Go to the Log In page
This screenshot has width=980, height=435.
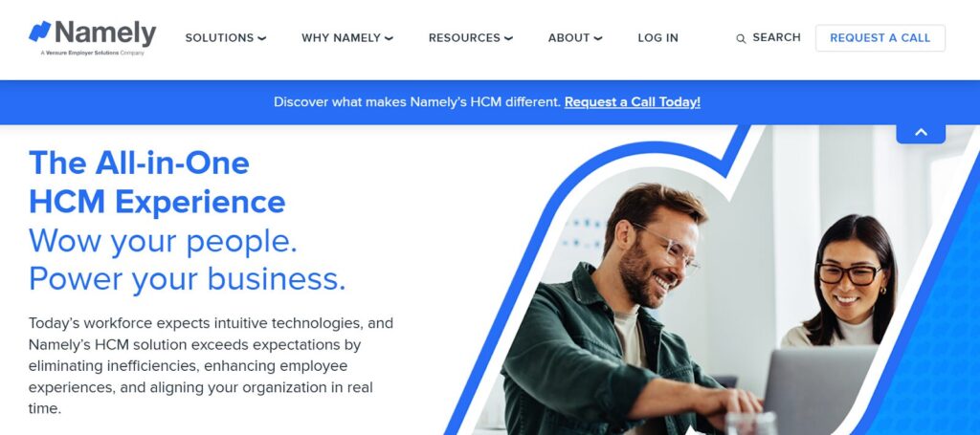[657, 38]
